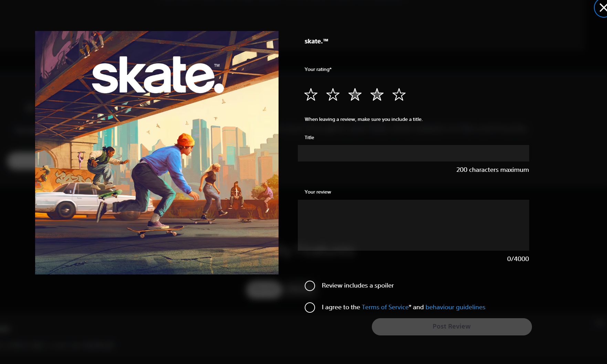Click the 0/4000 character counter
Image resolution: width=607 pixels, height=364 pixels.
click(517, 259)
